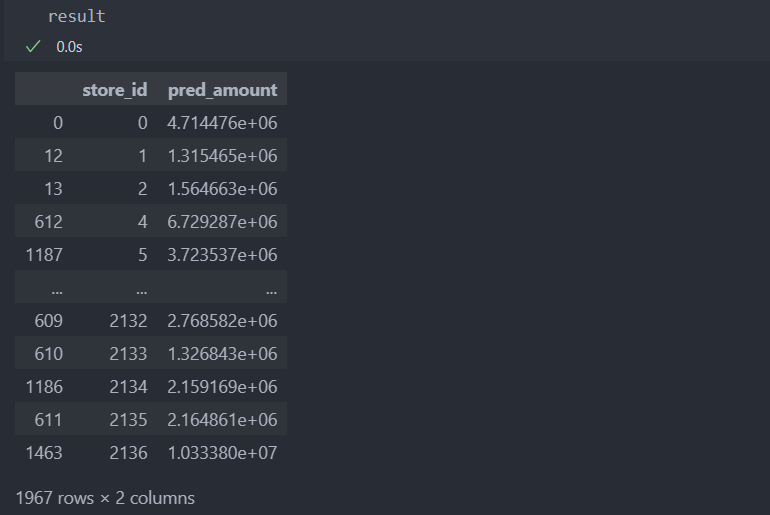The width and height of the screenshot is (770, 515).
Task: Click the ellipsis in pred_amount column
Action: tap(272, 291)
